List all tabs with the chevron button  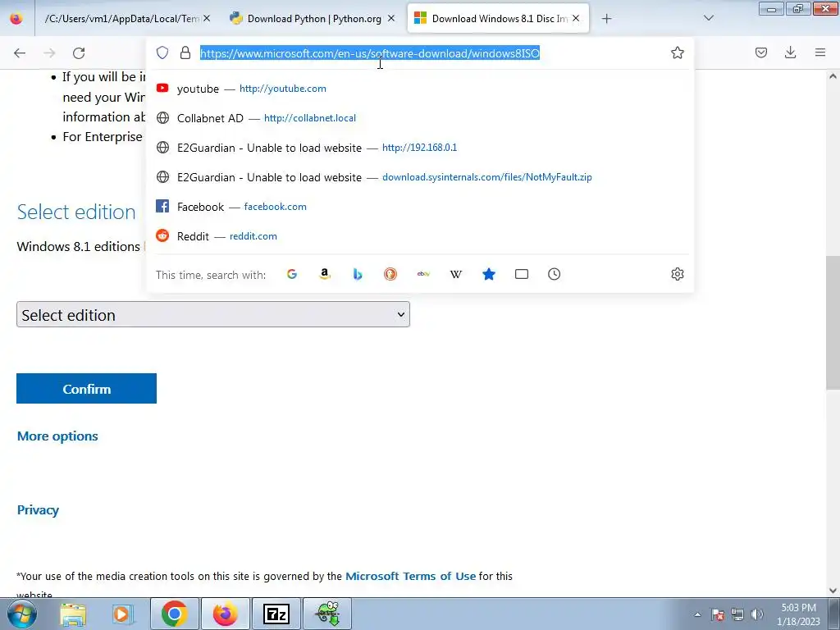(708, 18)
